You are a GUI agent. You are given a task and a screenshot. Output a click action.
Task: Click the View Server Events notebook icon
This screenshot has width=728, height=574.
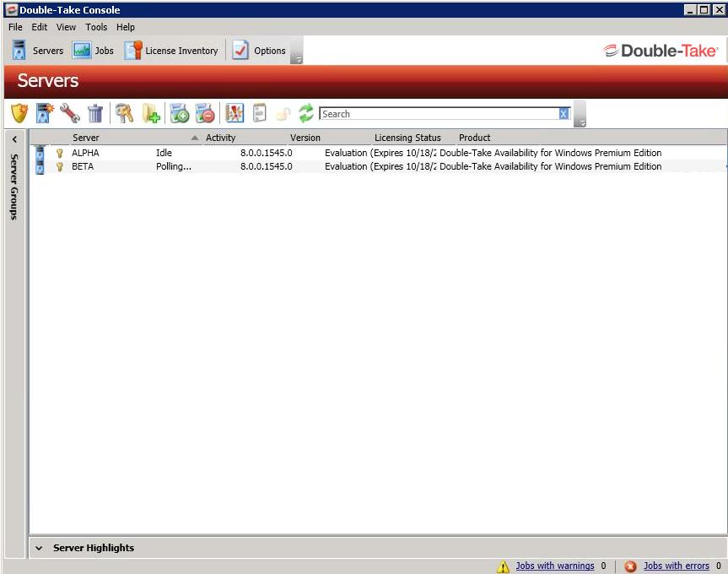coord(235,113)
